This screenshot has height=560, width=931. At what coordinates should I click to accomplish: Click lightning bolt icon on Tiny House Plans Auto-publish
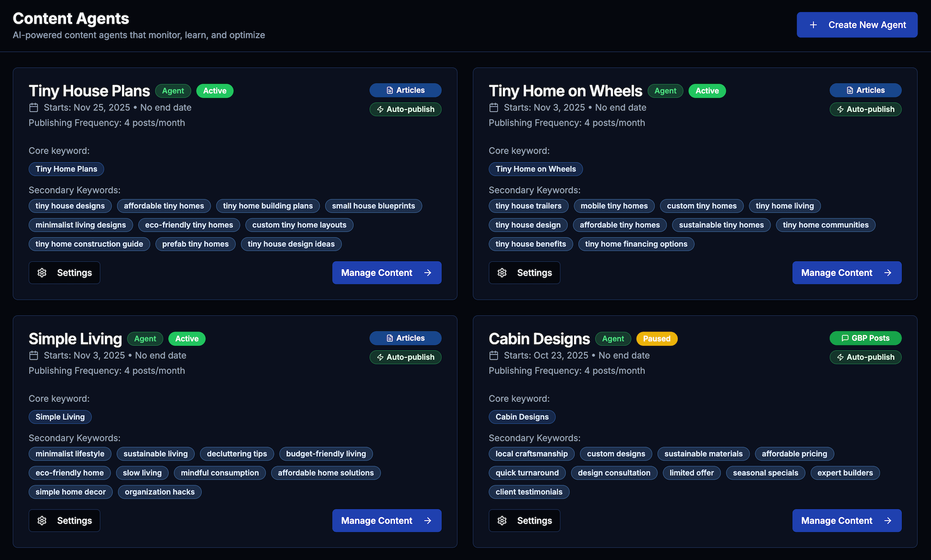[x=380, y=109]
